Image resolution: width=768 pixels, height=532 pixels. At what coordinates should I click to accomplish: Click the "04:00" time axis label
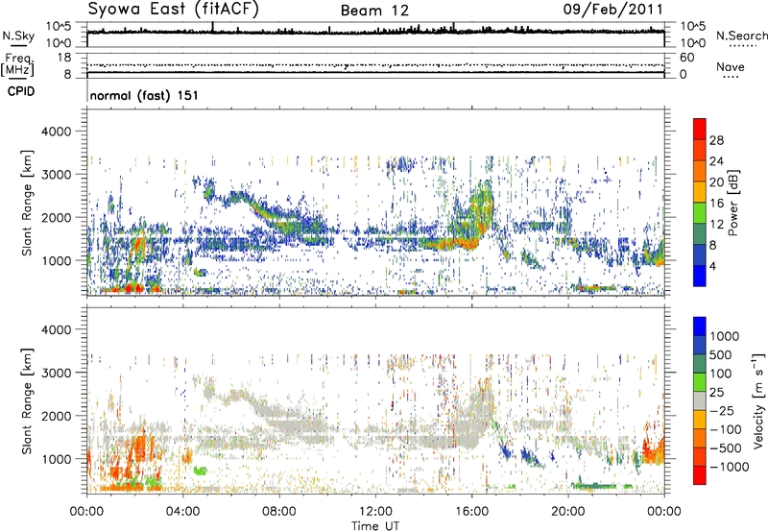coord(183,512)
